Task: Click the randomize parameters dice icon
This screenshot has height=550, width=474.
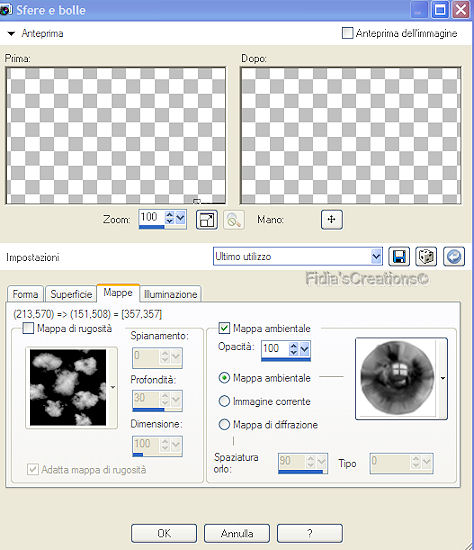Action: (x=426, y=256)
